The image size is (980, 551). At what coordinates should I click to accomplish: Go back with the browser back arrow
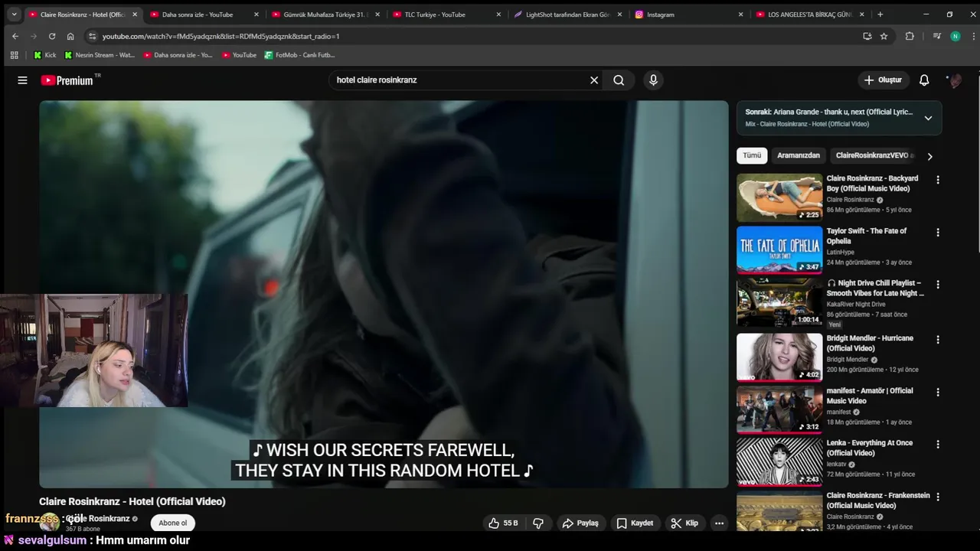(x=15, y=36)
